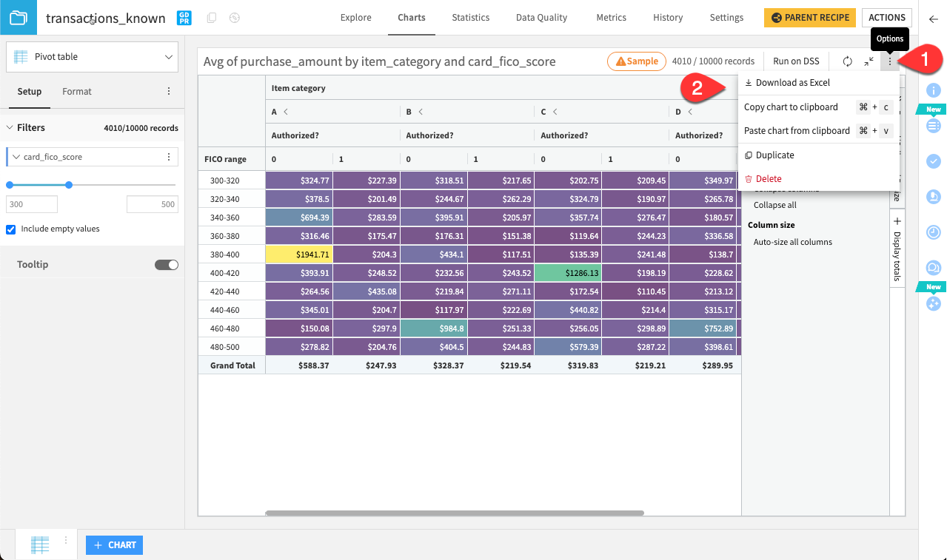Screen dimensions: 947x560
Task: Open the Statistics tab
Action: tap(471, 18)
